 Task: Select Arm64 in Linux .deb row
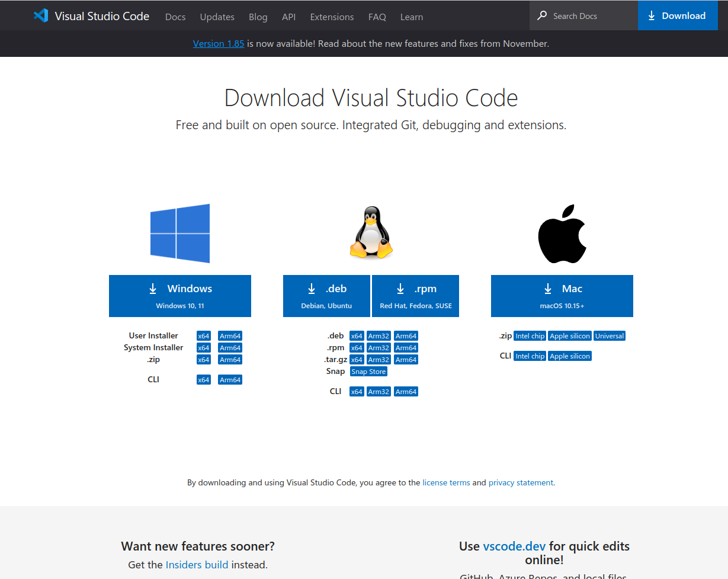406,336
